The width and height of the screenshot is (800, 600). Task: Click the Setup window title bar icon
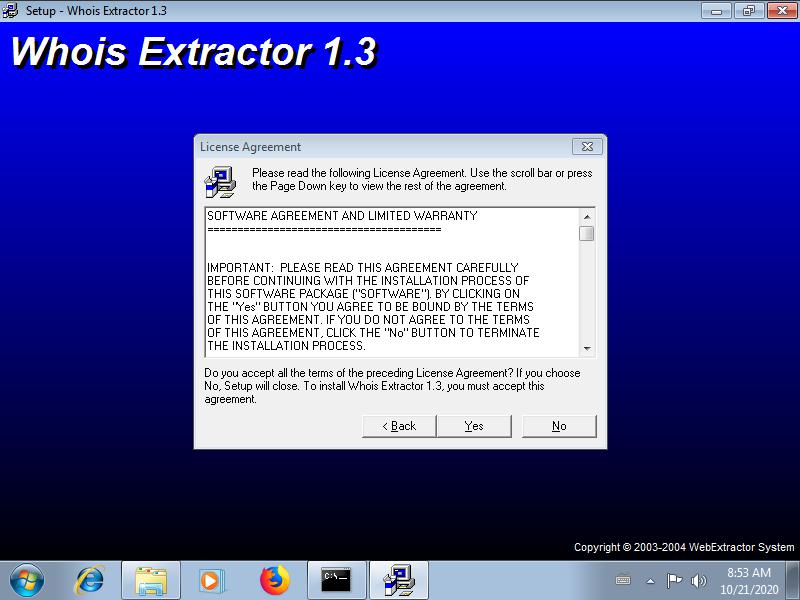pos(10,10)
